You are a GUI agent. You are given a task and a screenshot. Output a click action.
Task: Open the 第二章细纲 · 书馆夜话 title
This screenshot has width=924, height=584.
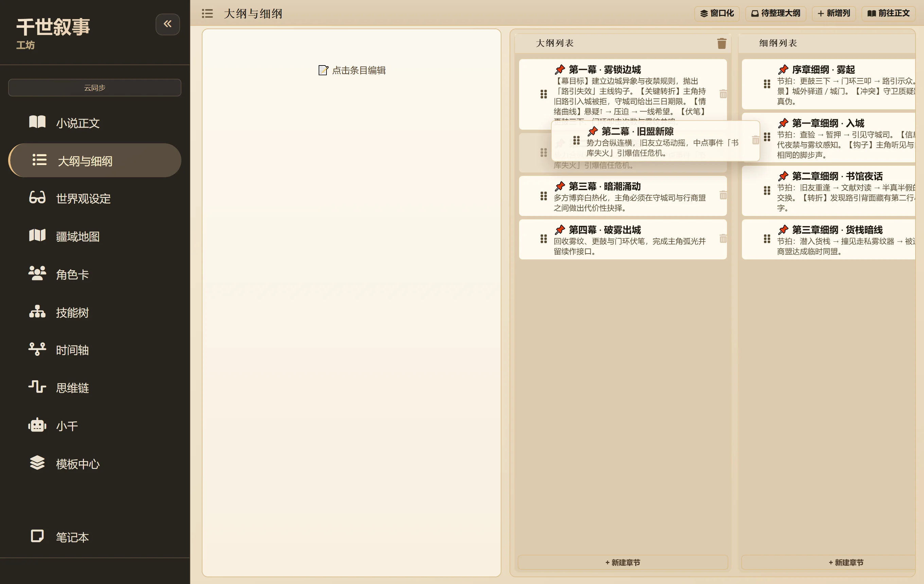837,176
